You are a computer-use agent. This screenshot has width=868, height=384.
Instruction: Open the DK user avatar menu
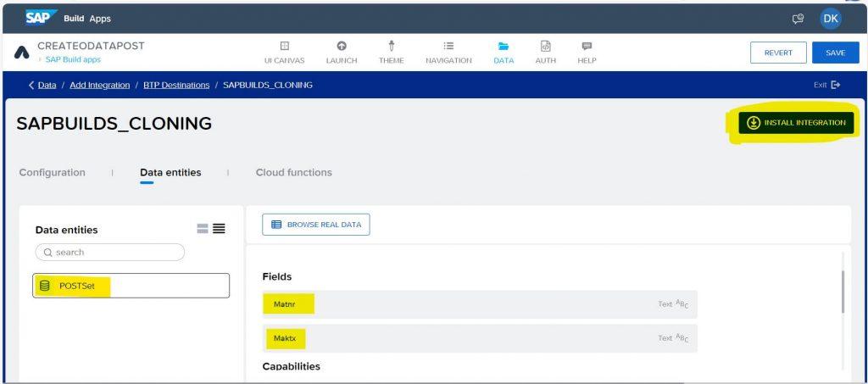coord(831,19)
